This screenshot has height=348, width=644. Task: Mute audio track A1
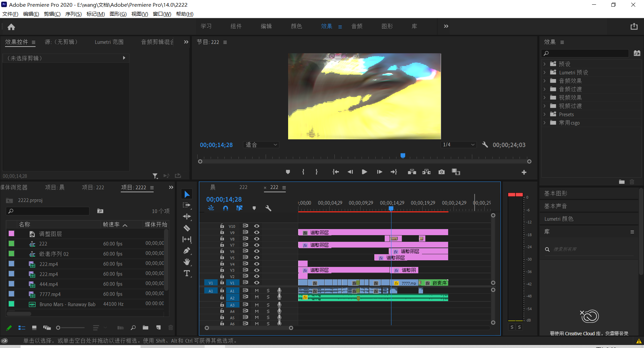tap(257, 291)
